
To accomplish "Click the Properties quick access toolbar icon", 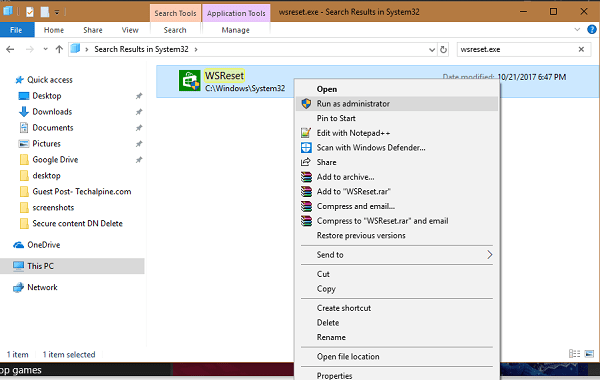I will point(30,12).
